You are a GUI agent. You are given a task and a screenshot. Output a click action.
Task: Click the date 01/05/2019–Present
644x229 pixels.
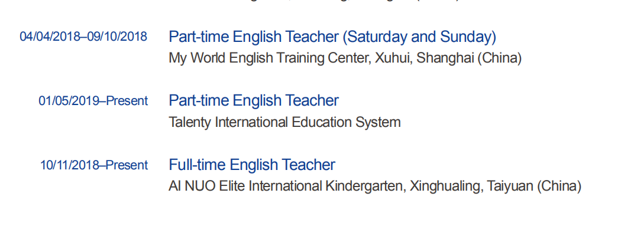tap(93, 101)
